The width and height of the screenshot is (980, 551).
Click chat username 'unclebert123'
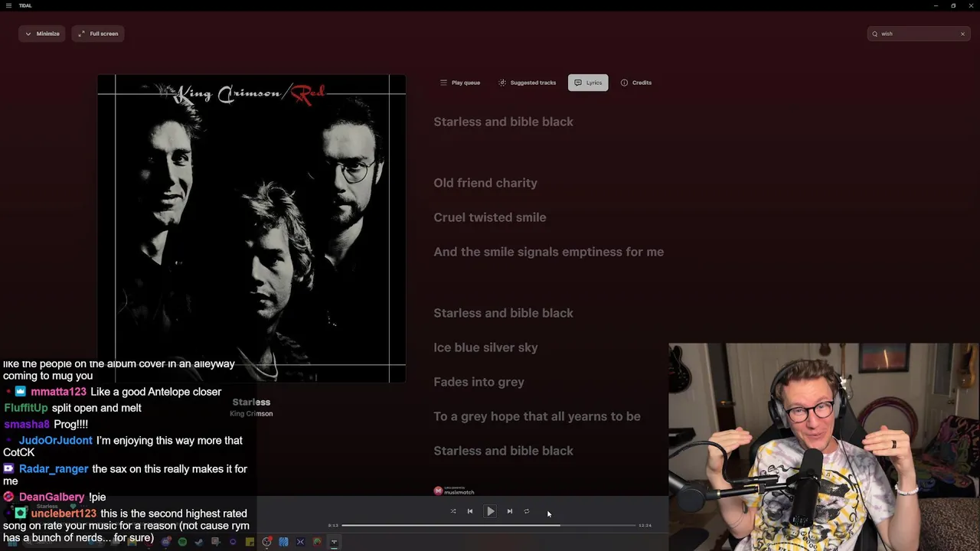(x=64, y=514)
